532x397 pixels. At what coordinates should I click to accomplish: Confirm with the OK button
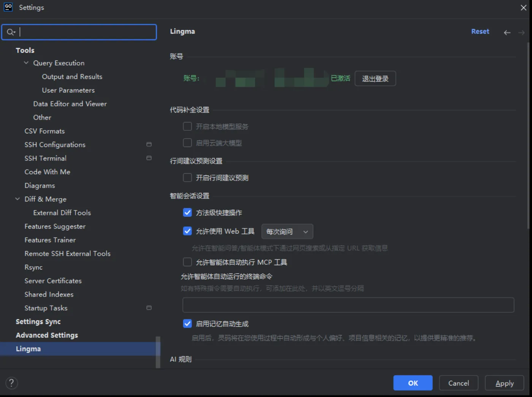413,383
